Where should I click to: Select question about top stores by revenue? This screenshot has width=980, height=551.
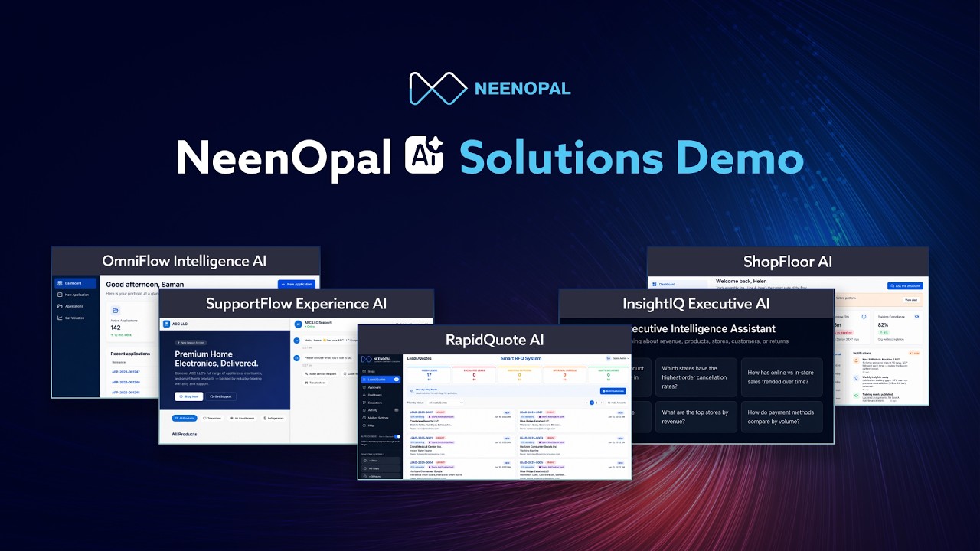[x=696, y=417]
